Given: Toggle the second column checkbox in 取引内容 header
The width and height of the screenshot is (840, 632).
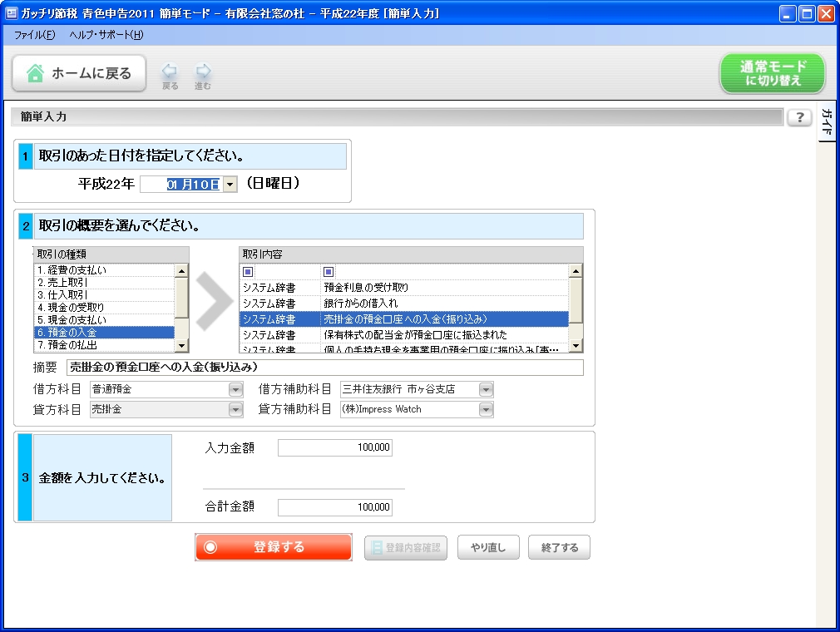Looking at the screenshot, I should (x=327, y=271).
